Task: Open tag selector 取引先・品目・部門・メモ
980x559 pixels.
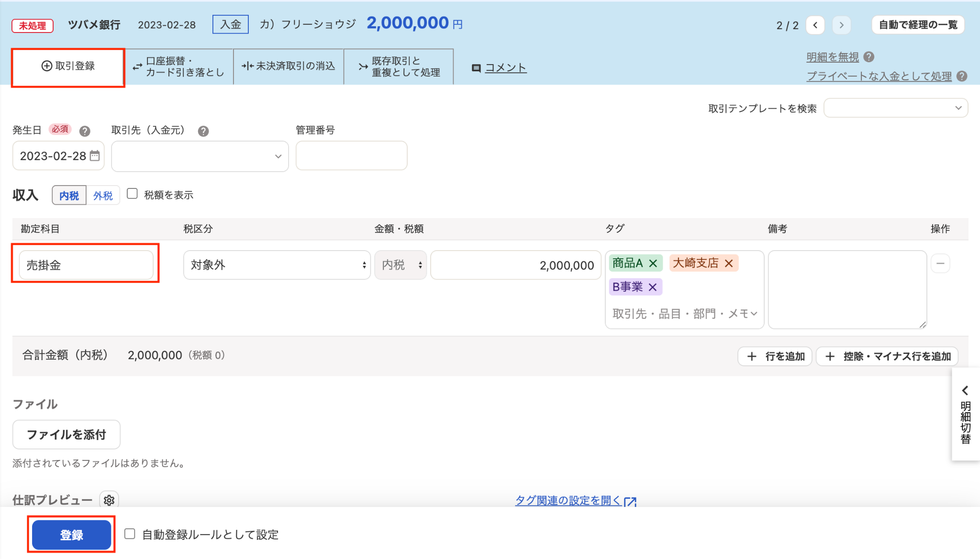Action: (x=684, y=314)
